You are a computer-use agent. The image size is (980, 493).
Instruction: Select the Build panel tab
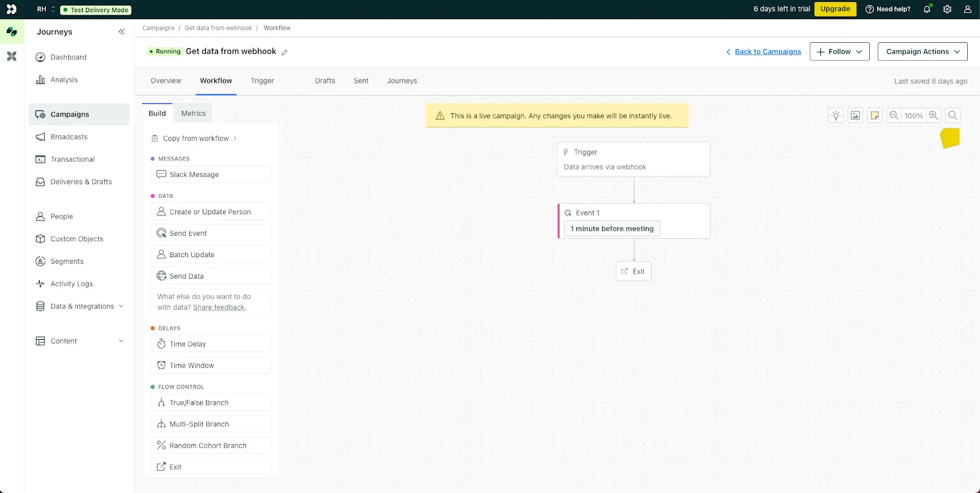pyautogui.click(x=157, y=113)
